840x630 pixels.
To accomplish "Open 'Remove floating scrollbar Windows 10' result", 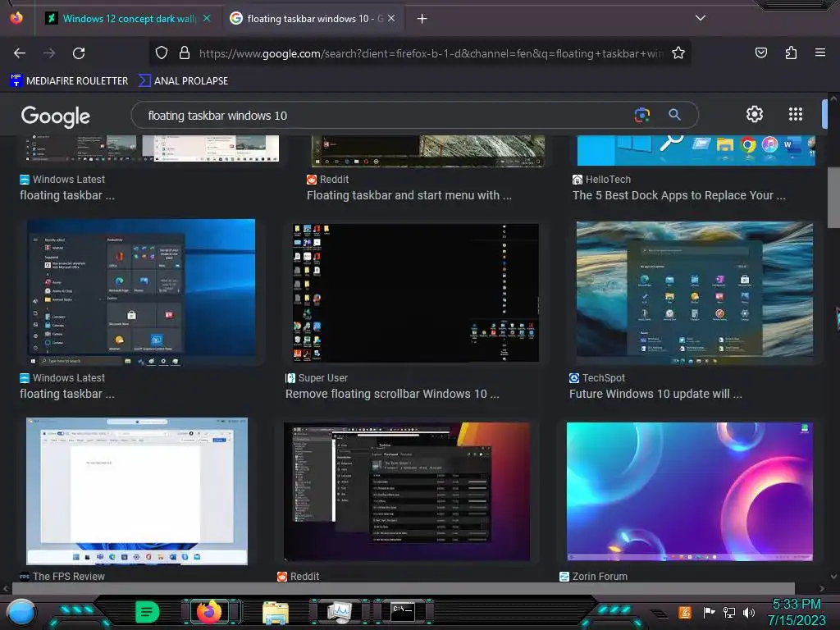I will [x=392, y=394].
